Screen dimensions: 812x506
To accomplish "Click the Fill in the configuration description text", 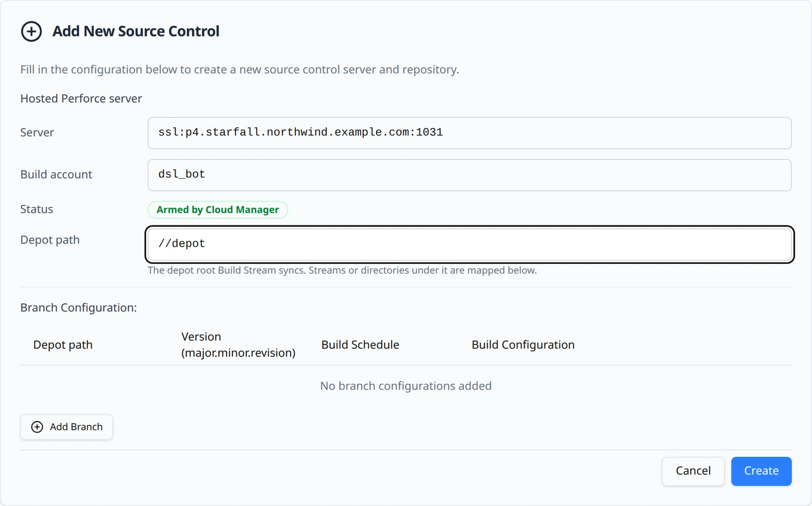I will [x=240, y=70].
